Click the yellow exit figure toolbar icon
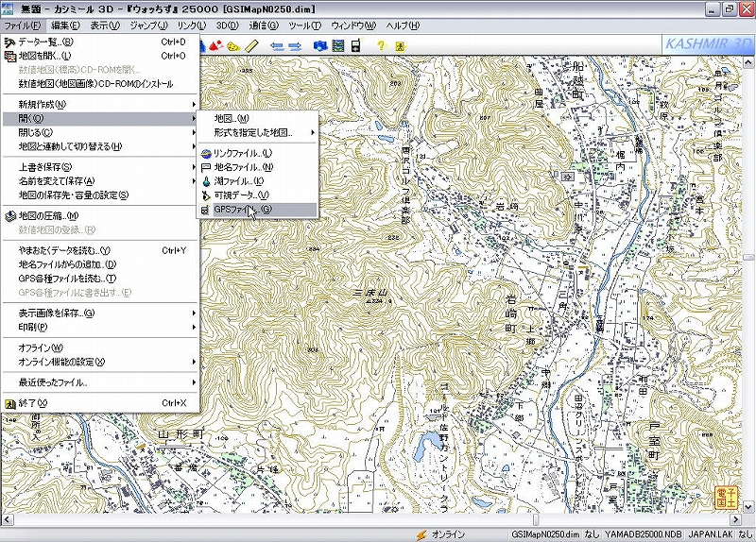756x542 pixels. tap(400, 46)
